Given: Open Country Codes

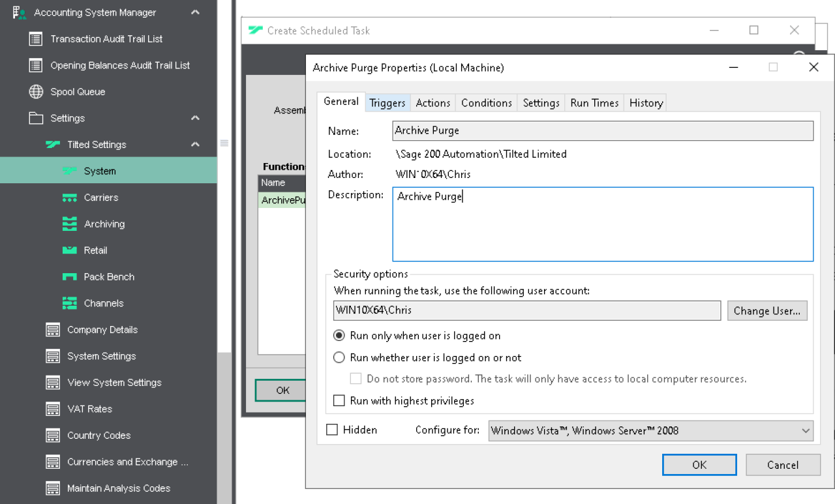Looking at the screenshot, I should click(99, 436).
